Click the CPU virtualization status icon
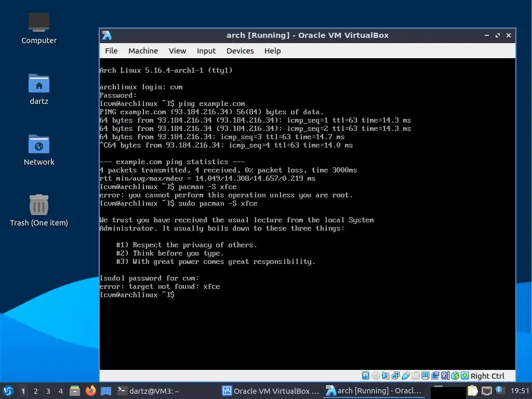 445,376
